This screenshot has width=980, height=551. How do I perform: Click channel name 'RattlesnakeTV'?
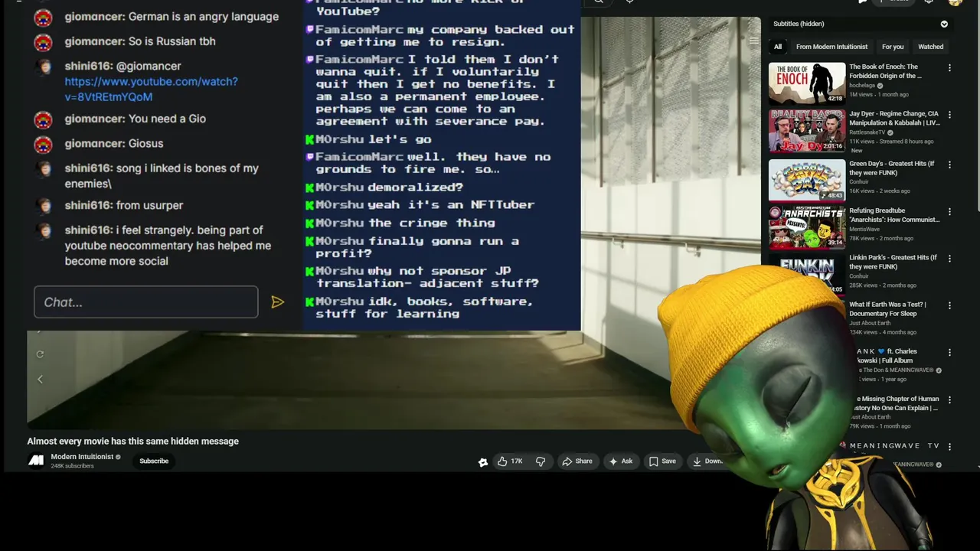pyautogui.click(x=867, y=132)
